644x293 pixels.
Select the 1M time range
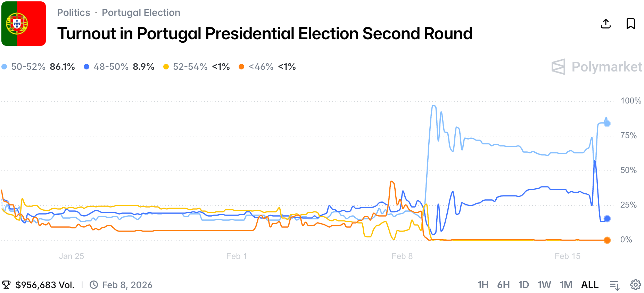click(x=566, y=285)
